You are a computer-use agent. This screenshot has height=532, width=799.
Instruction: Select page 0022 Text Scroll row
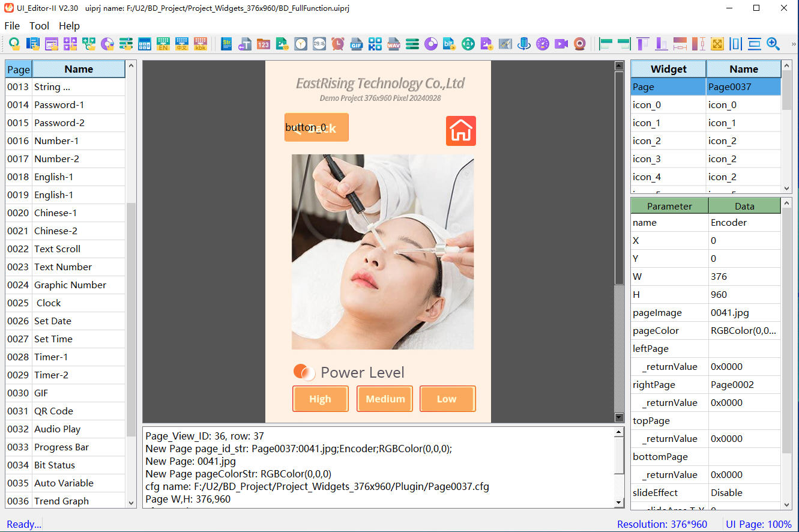65,249
